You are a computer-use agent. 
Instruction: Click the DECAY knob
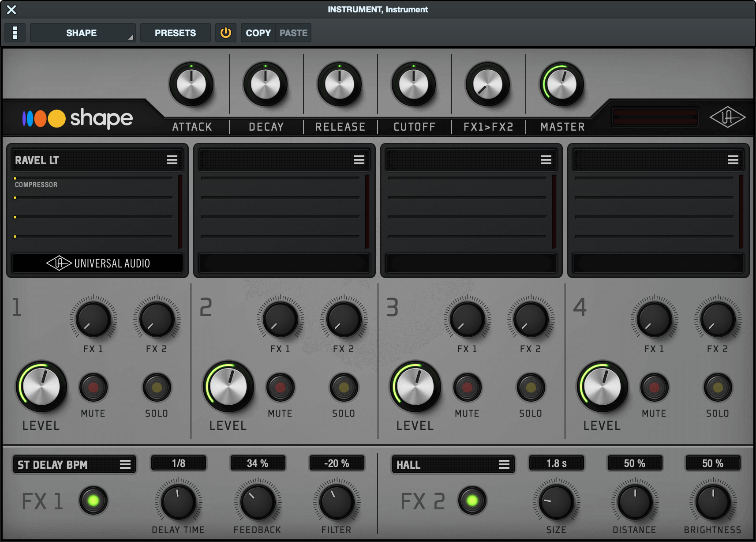point(266,84)
